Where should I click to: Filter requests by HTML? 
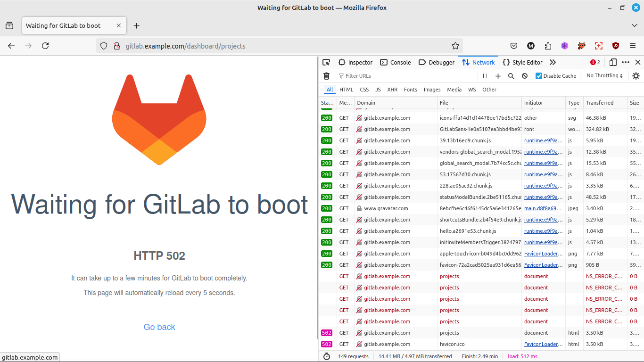click(x=346, y=90)
